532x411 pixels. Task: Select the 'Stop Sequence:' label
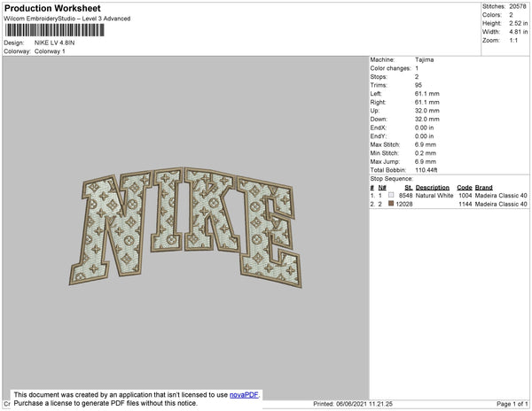pyautogui.click(x=392, y=179)
